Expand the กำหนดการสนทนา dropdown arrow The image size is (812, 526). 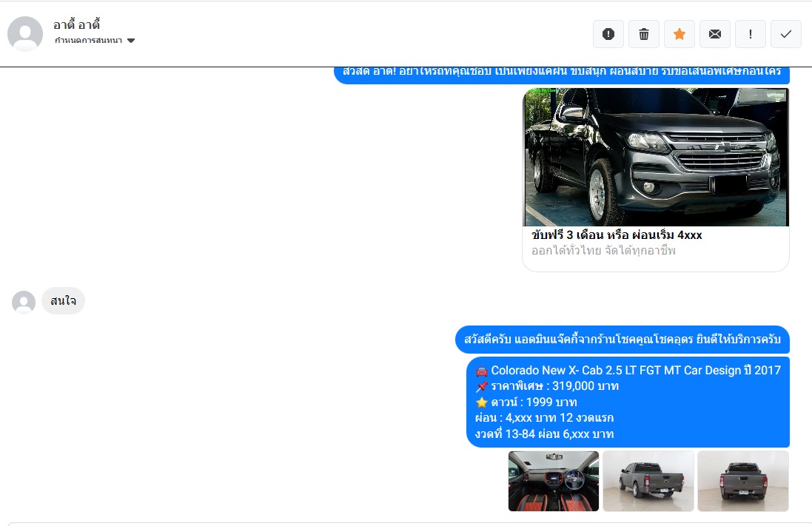click(x=131, y=41)
